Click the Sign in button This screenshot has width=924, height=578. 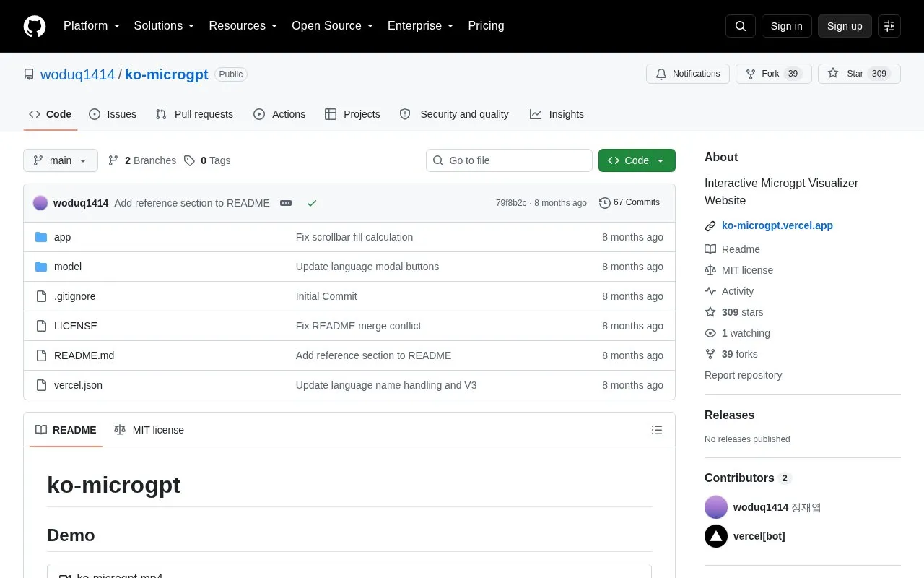786,26
